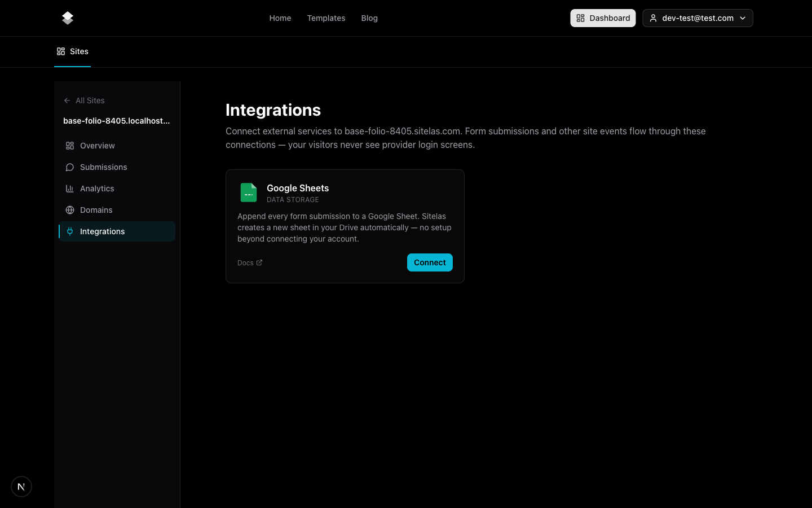Screen dimensions: 812x508
Task: Click the Dashboard button
Action: pyautogui.click(x=603, y=18)
